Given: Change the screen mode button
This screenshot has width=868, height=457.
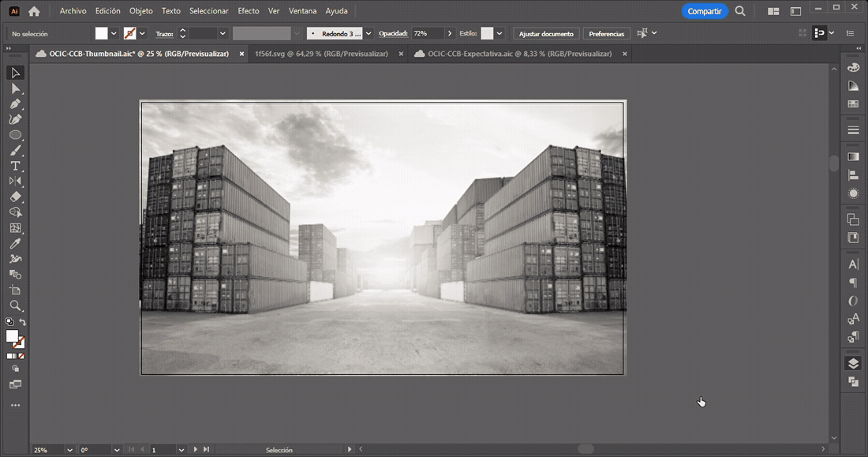Looking at the screenshot, I should [15, 384].
